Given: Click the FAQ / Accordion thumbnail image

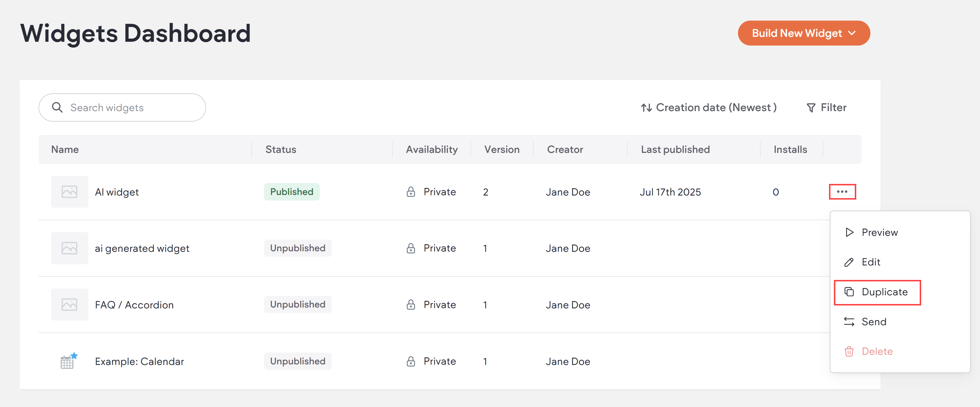Looking at the screenshot, I should click(x=69, y=304).
